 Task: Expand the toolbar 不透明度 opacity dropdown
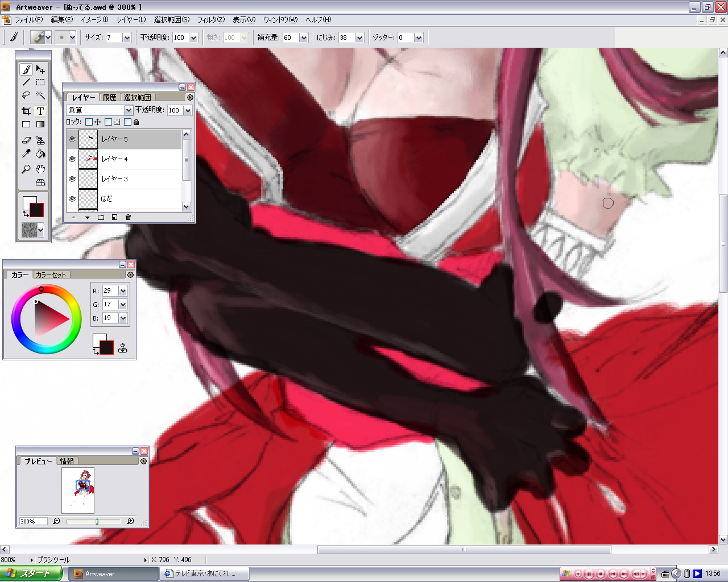click(x=193, y=38)
